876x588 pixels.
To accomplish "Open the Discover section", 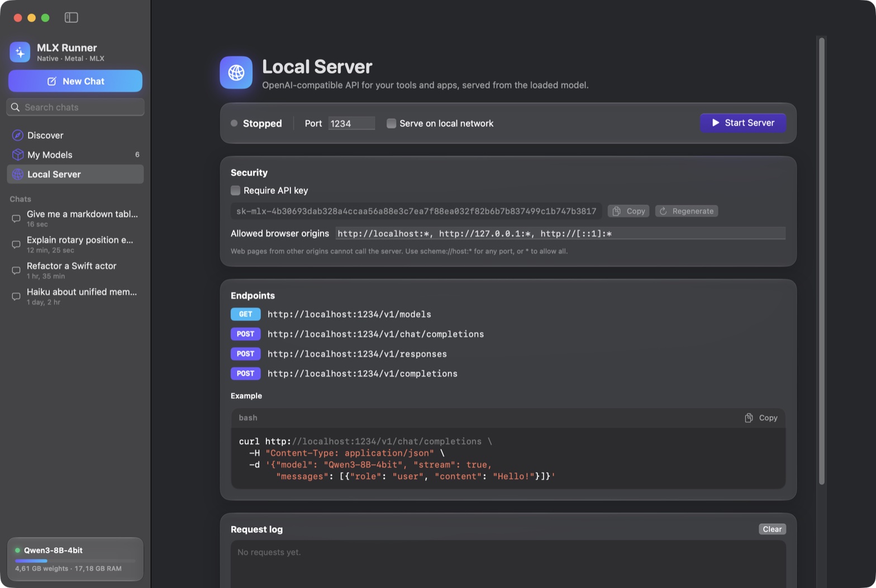I will point(75,135).
